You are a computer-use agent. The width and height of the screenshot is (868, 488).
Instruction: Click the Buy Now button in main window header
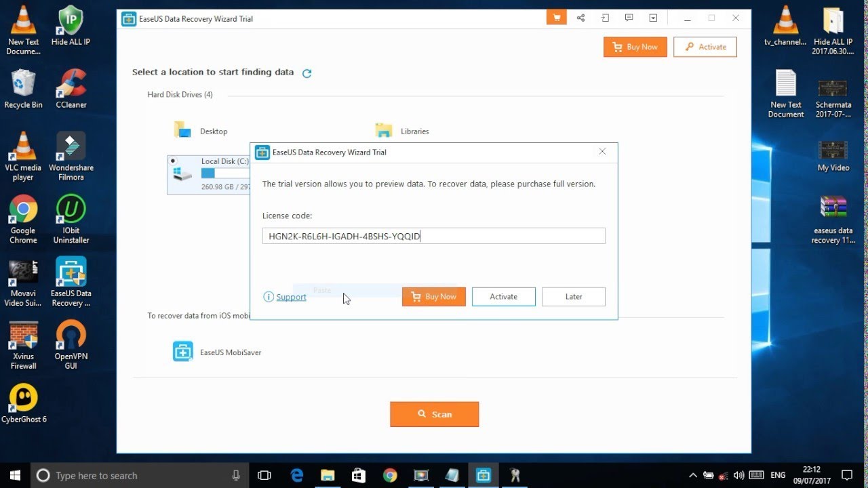click(635, 47)
